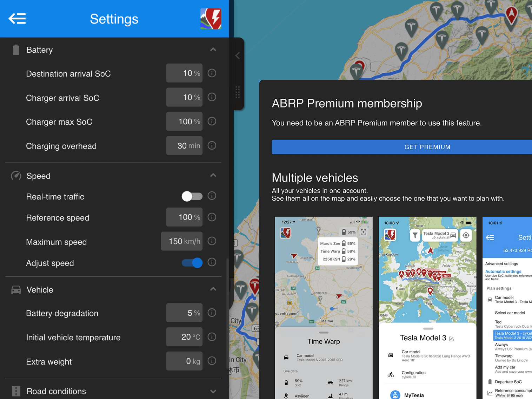The image size is (532, 399).
Task: Edit the Battery degradation field
Action: tap(184, 313)
